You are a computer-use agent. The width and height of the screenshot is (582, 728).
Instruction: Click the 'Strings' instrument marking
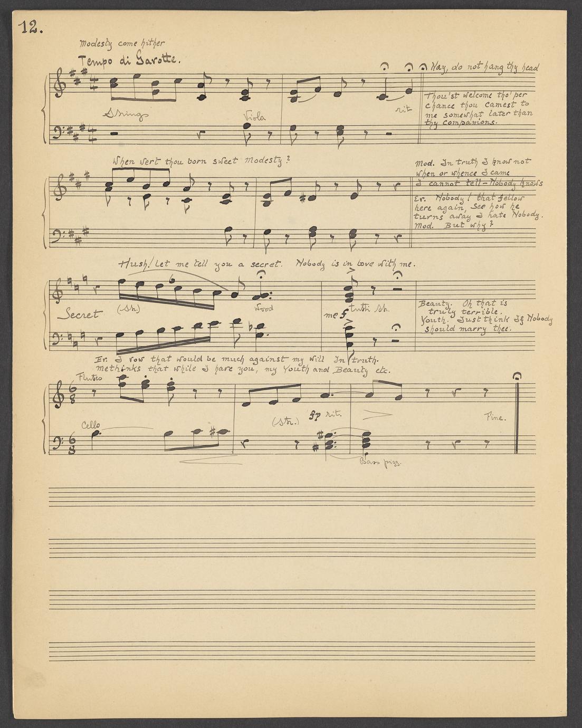coord(126,113)
